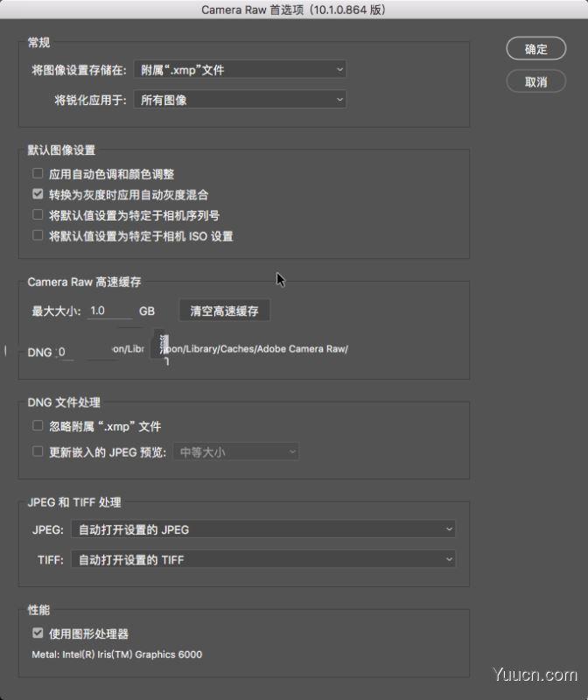Click the 常规 section heading
The height and width of the screenshot is (700, 588).
click(x=38, y=42)
